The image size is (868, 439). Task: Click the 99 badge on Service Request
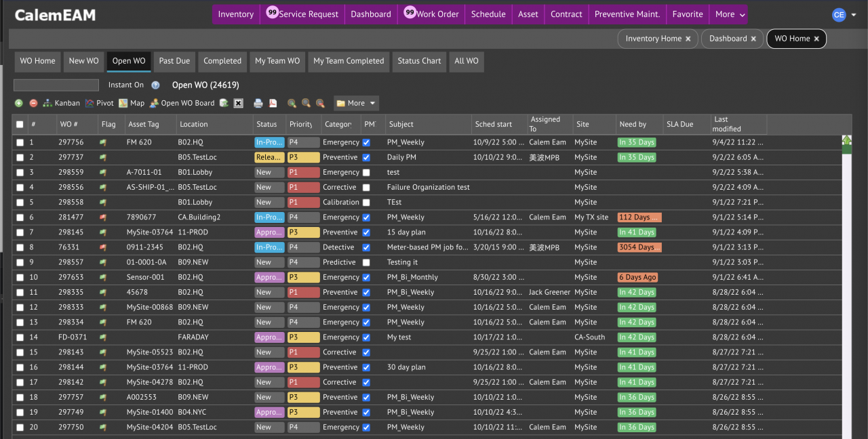[x=272, y=12]
